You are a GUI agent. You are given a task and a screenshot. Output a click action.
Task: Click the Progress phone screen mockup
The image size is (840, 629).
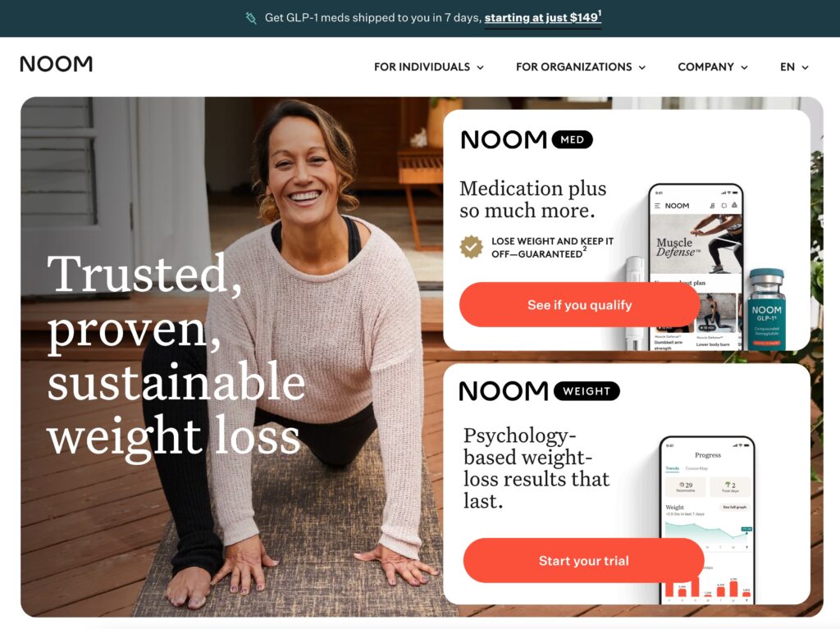(708, 520)
